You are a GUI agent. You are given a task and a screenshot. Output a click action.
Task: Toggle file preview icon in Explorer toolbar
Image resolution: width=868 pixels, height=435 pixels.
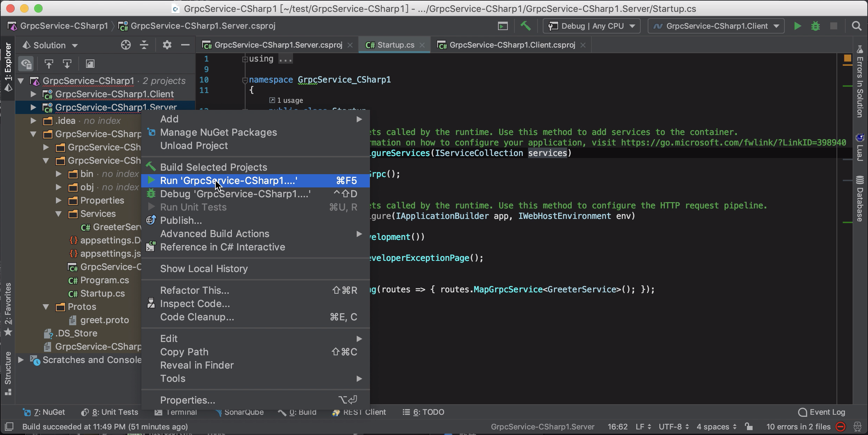(x=90, y=64)
